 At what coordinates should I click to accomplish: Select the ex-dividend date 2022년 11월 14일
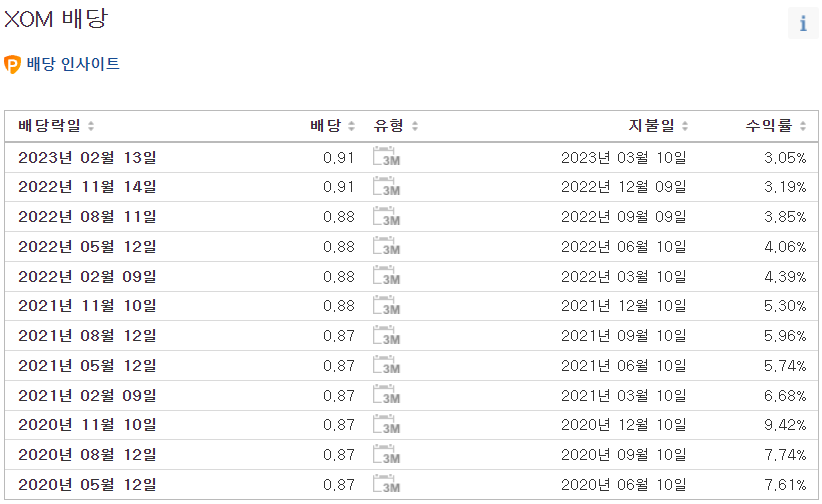click(87, 187)
